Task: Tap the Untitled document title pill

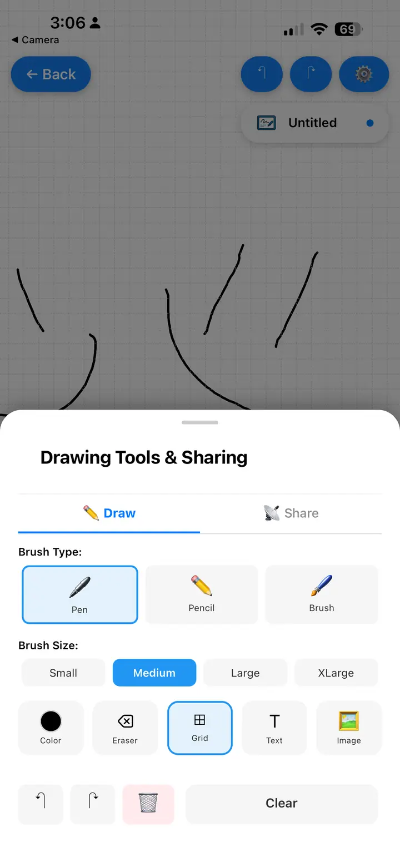Action: (315, 123)
